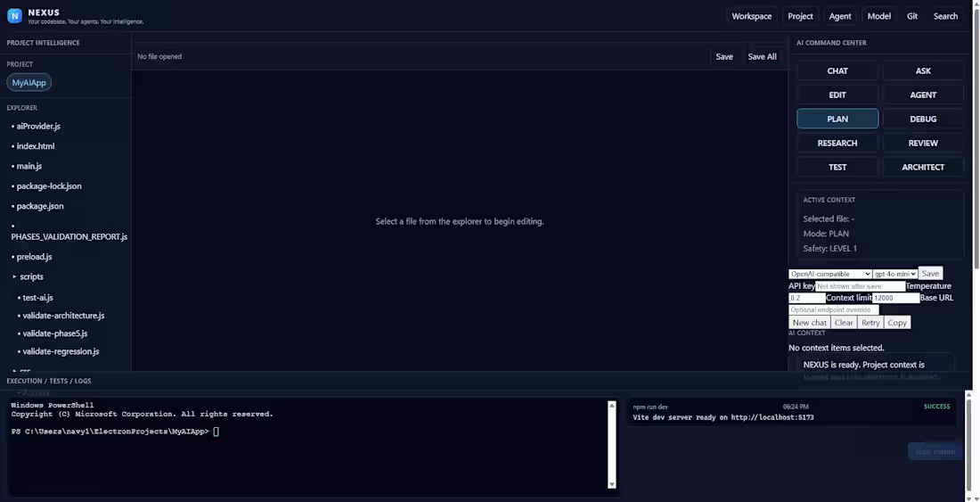Open the Project menu

point(800,16)
